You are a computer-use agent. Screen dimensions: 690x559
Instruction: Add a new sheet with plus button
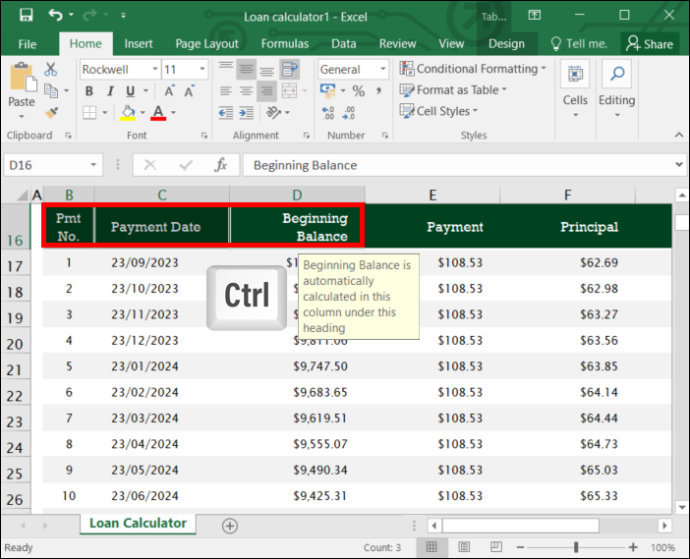click(x=230, y=526)
